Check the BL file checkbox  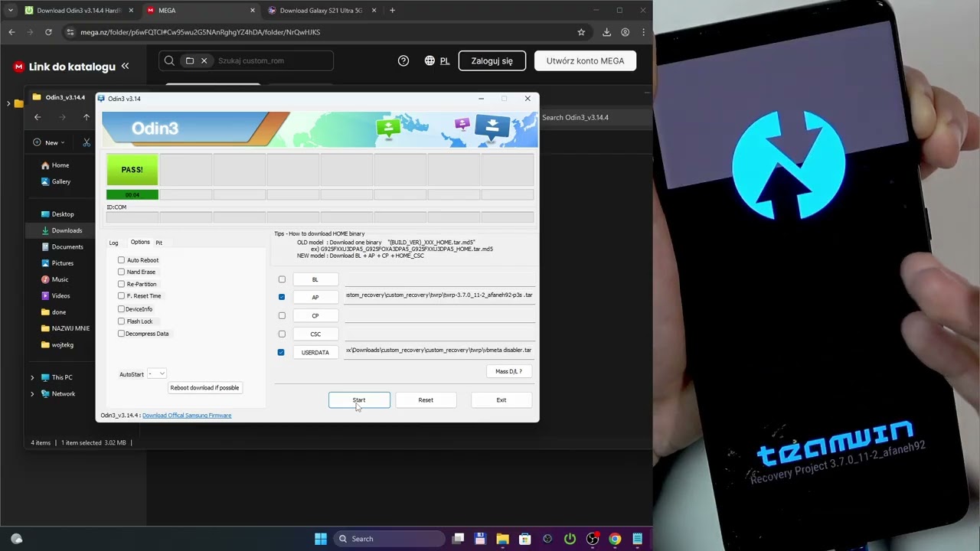[x=282, y=279]
